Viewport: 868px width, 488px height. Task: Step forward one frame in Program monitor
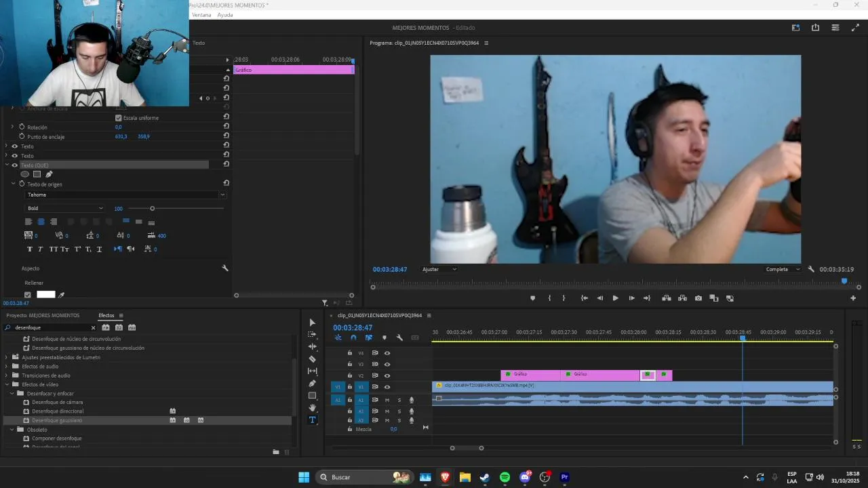click(631, 298)
